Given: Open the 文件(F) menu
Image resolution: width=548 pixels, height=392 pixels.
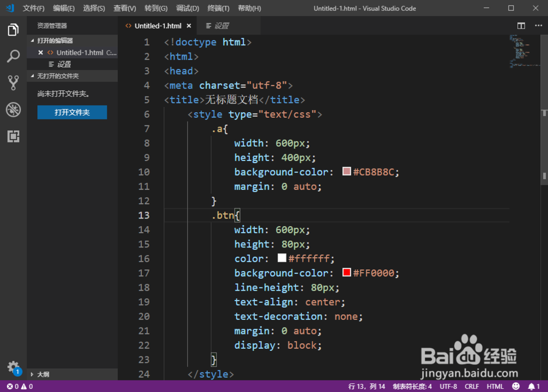Looking at the screenshot, I should tap(33, 8).
